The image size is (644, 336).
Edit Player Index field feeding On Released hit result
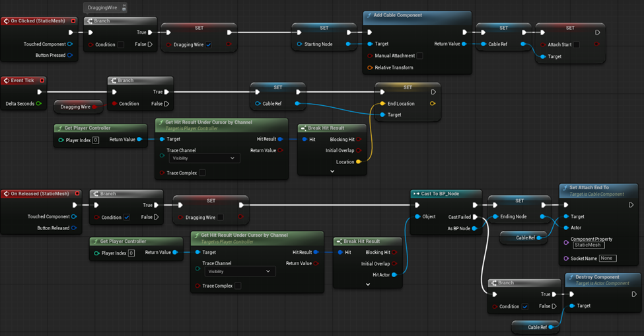click(x=131, y=253)
